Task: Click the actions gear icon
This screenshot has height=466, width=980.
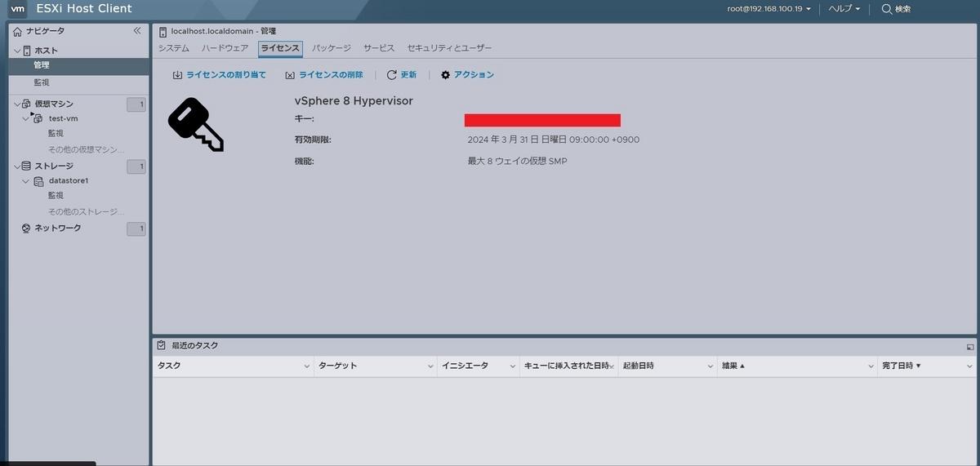Action: (x=445, y=75)
